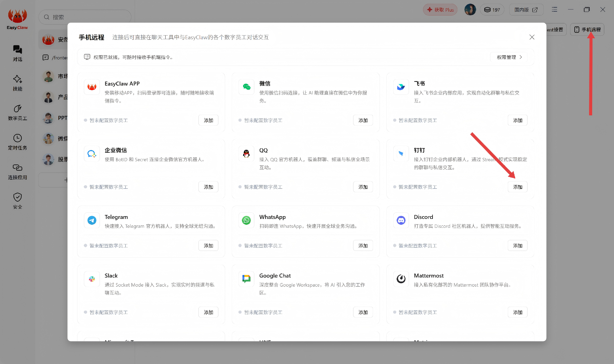This screenshot has height=364, width=614.
Task: Click the 手机远程 tab button
Action: (587, 29)
